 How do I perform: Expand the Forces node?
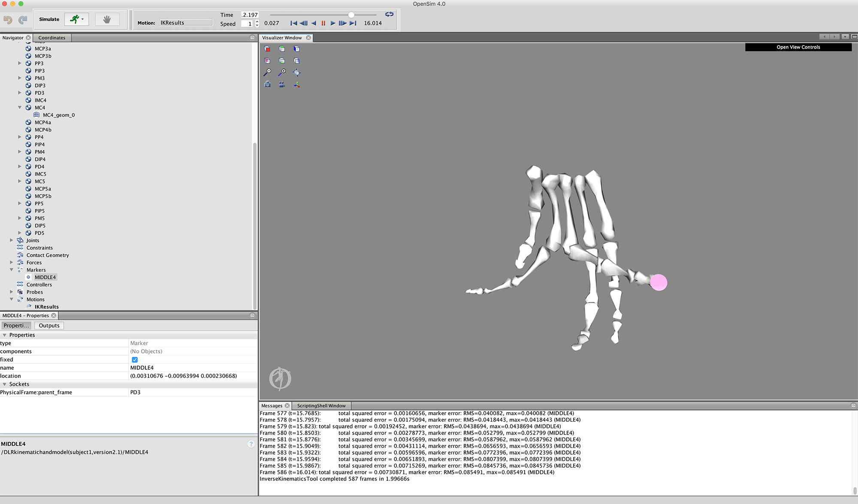pos(12,263)
